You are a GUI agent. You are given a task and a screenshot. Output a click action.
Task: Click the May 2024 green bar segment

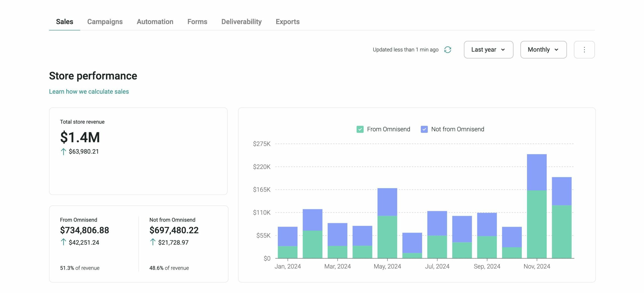coord(387,237)
